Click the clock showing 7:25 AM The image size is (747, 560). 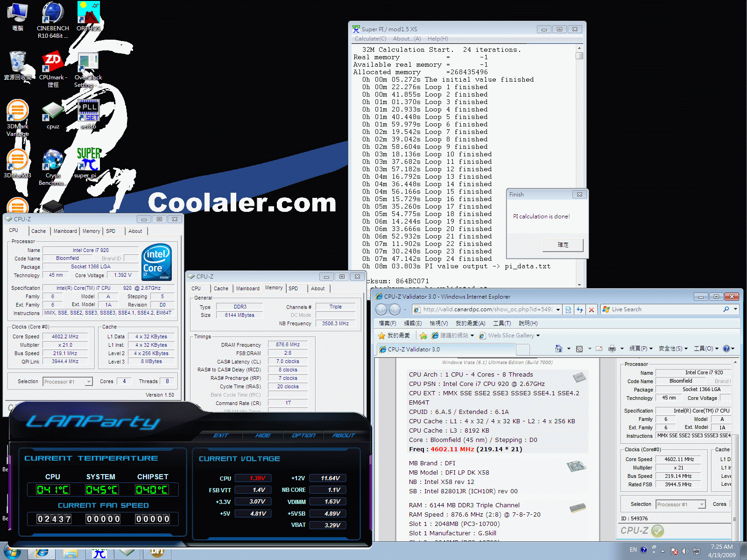tap(722, 551)
